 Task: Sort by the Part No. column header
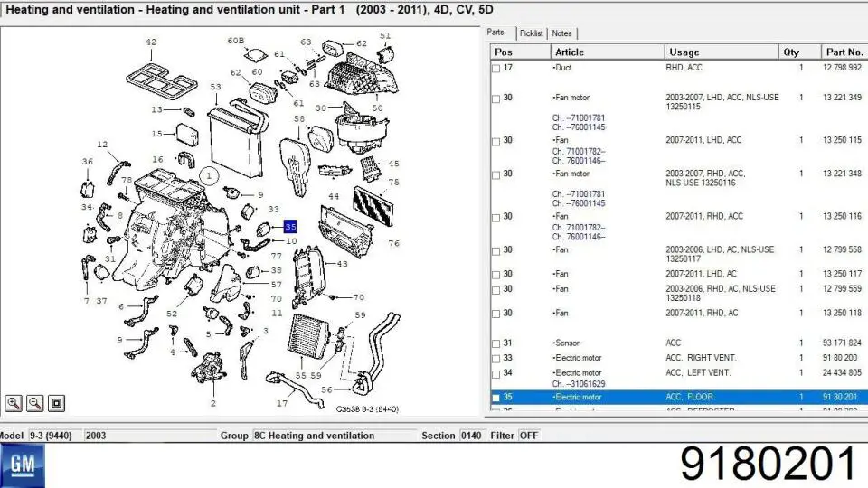tap(844, 52)
